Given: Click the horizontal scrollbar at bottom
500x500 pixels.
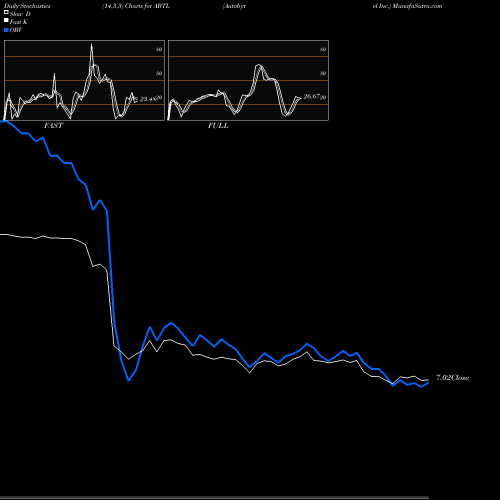Looking at the screenshot, I should click(x=214, y=498).
